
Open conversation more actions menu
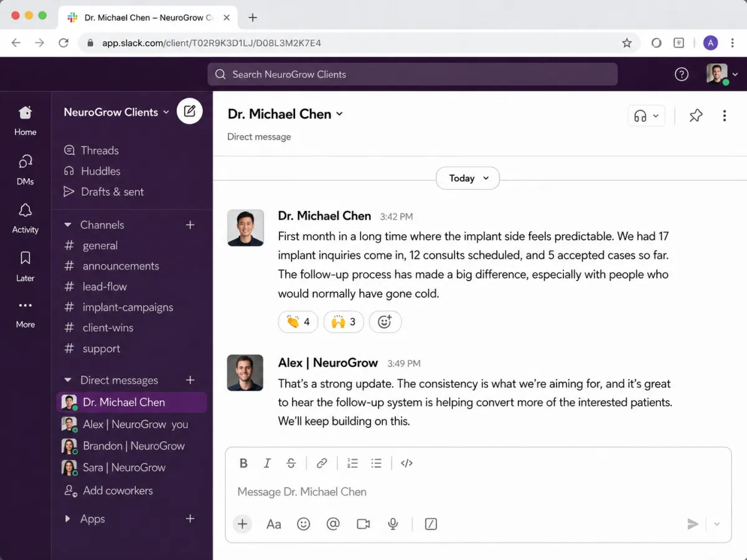tap(724, 116)
